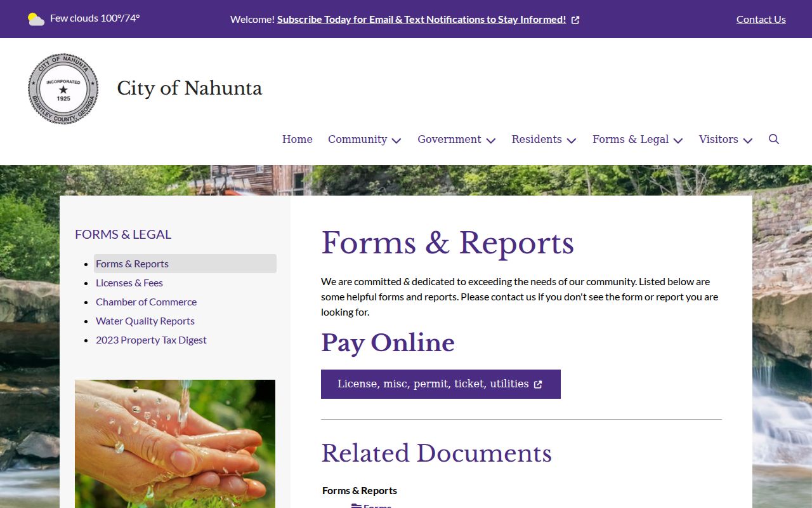Screen dimensions: 812x508
Task: Select Forms & Reports in the sidebar
Action: [185, 264]
